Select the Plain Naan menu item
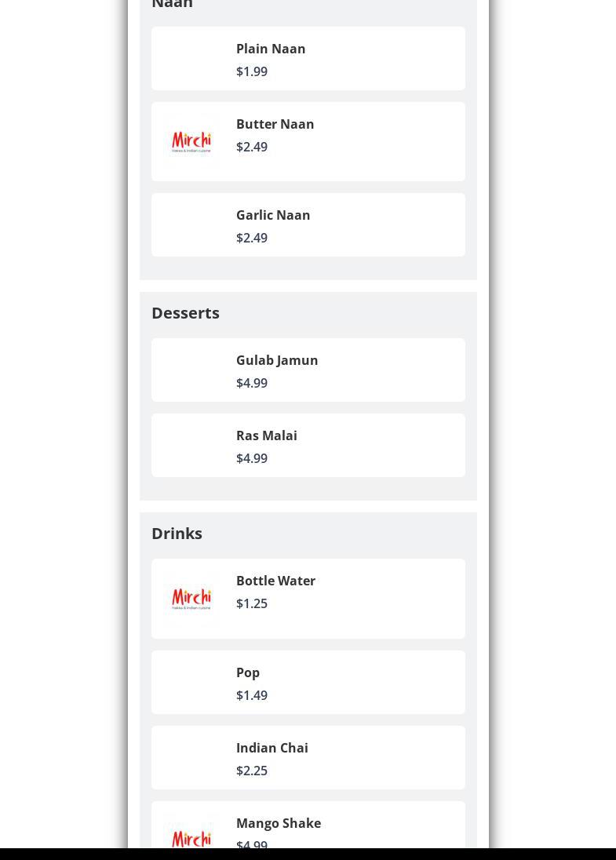The width and height of the screenshot is (616, 860). [x=271, y=49]
